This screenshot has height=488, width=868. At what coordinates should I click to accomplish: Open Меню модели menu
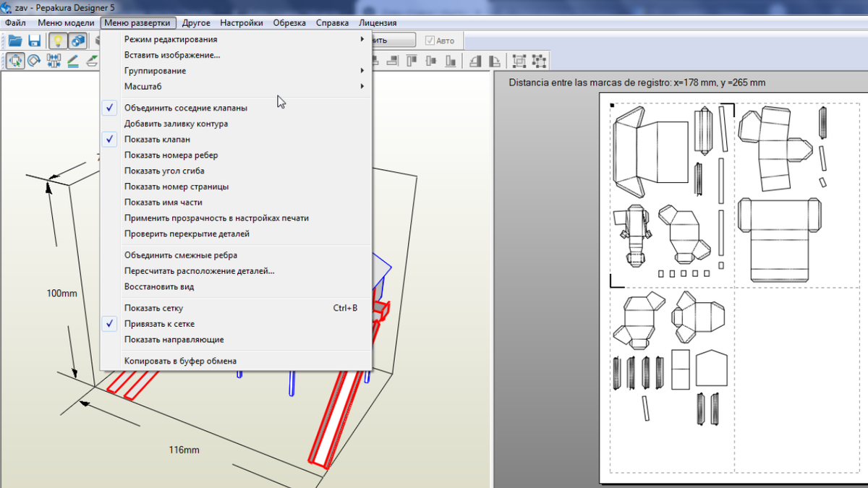[66, 22]
